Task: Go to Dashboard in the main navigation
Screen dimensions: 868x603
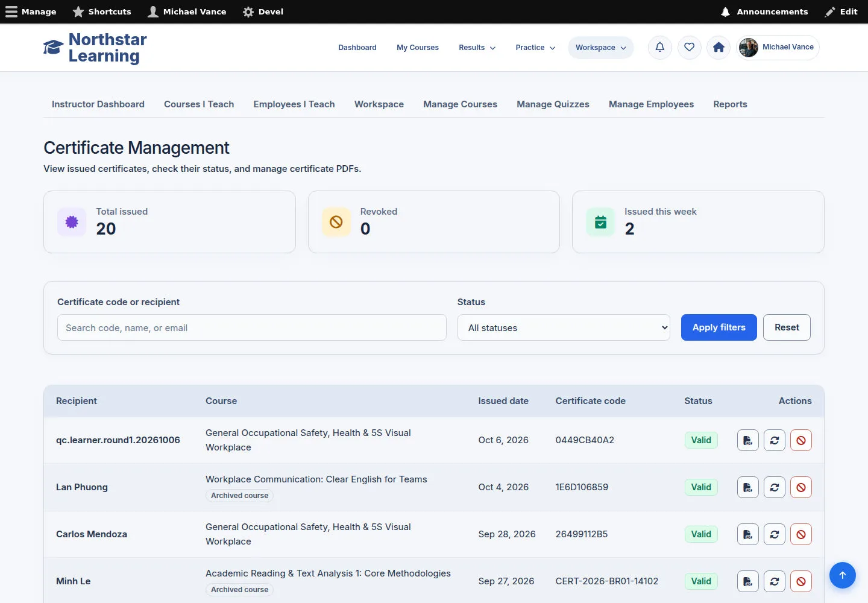Action: coord(357,48)
